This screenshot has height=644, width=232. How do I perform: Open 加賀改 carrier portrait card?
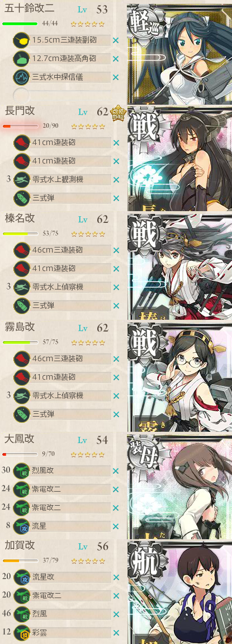(x=179, y=592)
